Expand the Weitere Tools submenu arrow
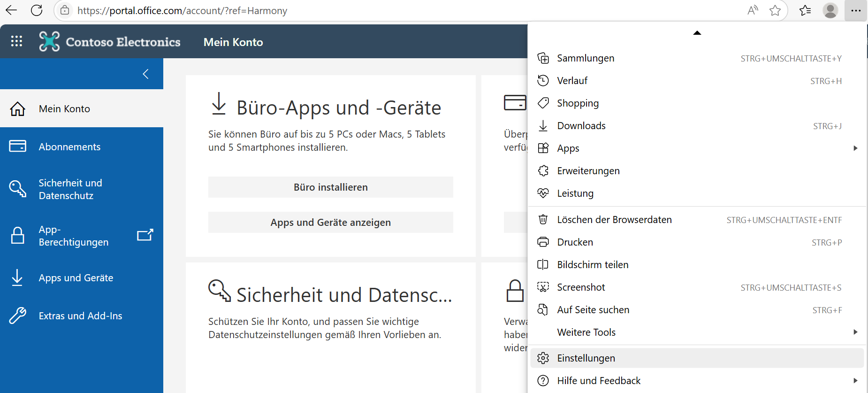 pyautogui.click(x=855, y=332)
